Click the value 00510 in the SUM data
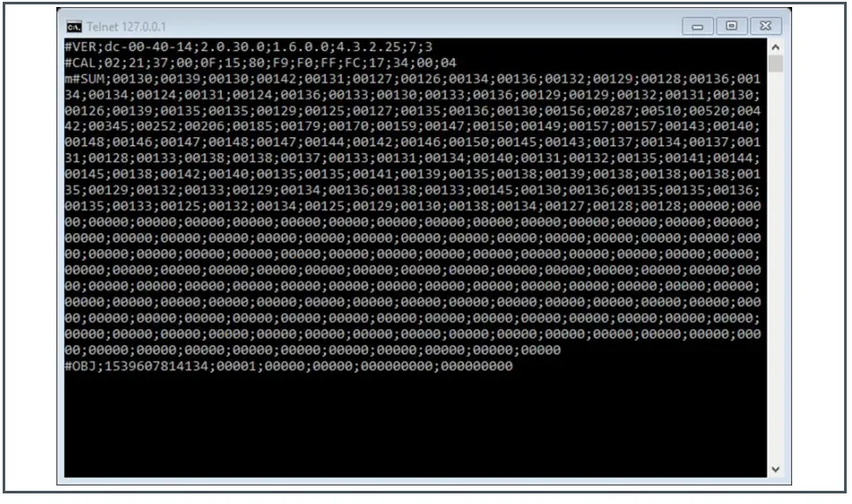 click(x=661, y=111)
